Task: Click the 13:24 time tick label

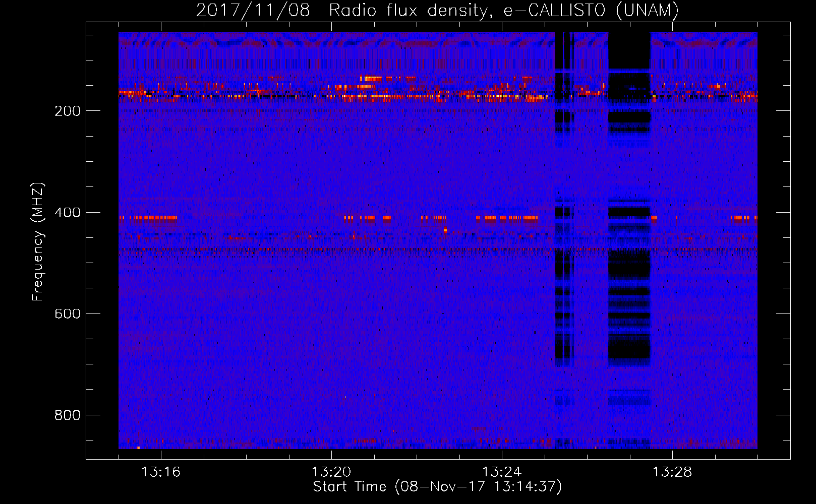Action: click(502, 472)
